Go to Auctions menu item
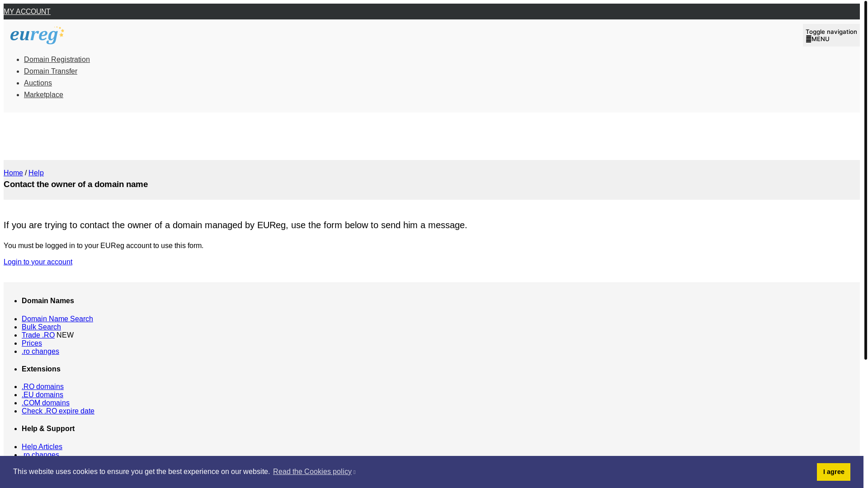 [x=38, y=83]
